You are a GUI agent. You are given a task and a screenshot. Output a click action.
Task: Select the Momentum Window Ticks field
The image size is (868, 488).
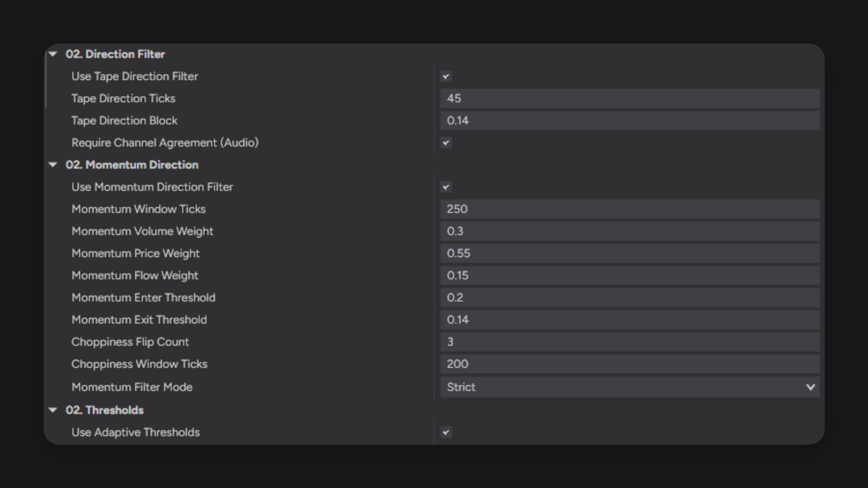coord(630,209)
